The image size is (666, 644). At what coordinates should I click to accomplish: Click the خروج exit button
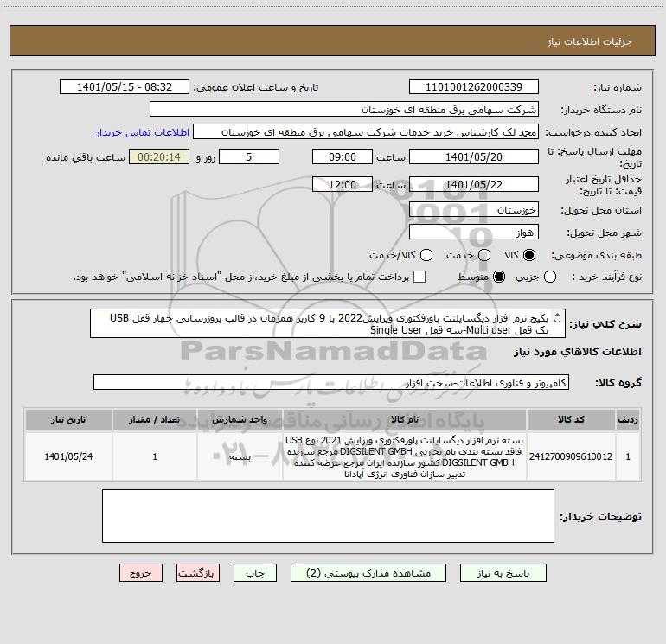(x=141, y=573)
